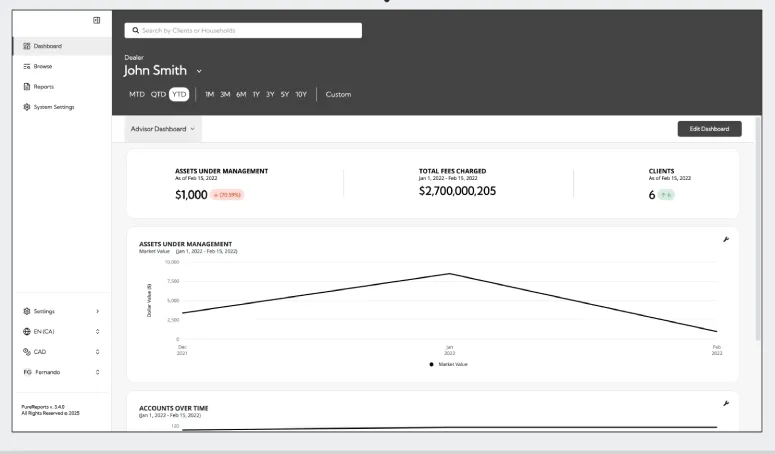Click the main page vertical scrollbar
The image size is (775, 454).
(x=758, y=228)
